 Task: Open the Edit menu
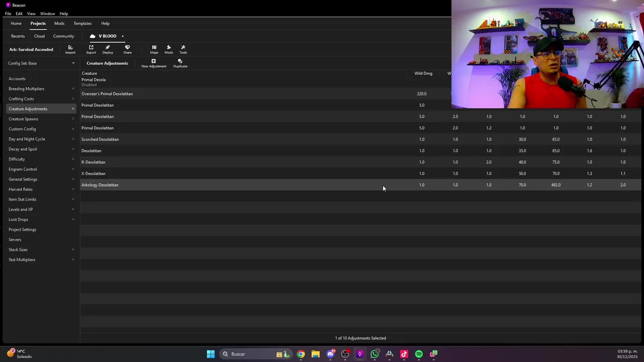[x=19, y=14]
